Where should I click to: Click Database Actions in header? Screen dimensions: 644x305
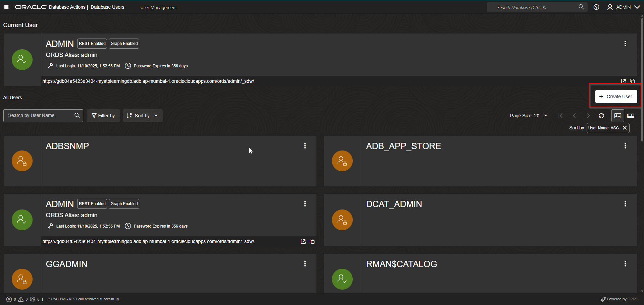(67, 7)
